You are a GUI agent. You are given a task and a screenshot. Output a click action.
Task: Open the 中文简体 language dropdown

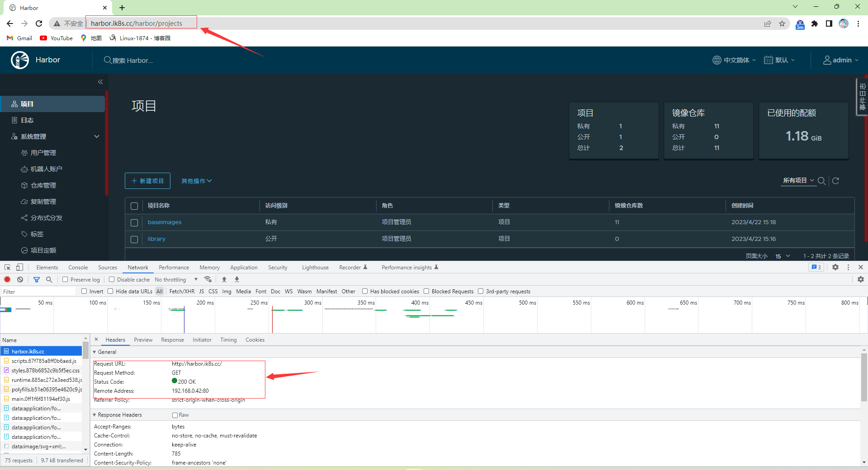[734, 60]
